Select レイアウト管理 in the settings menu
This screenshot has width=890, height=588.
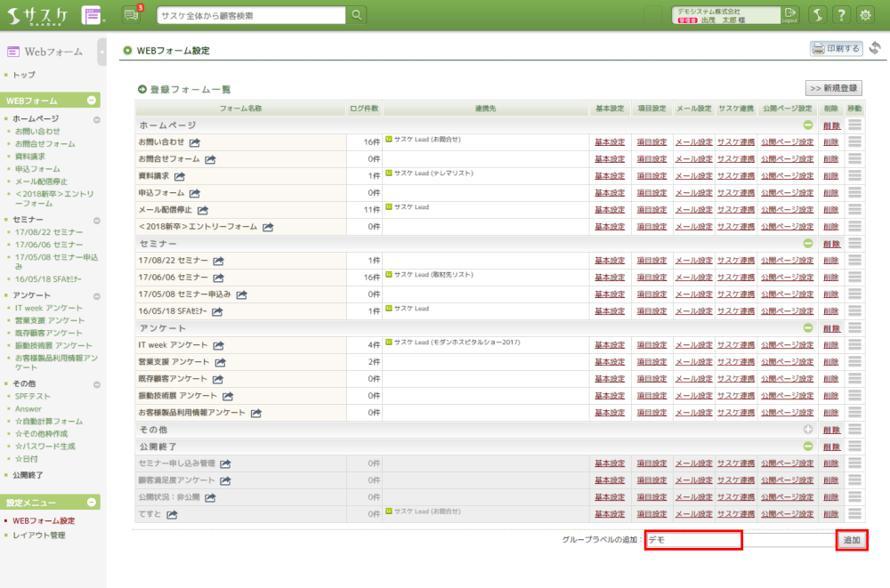click(39, 536)
